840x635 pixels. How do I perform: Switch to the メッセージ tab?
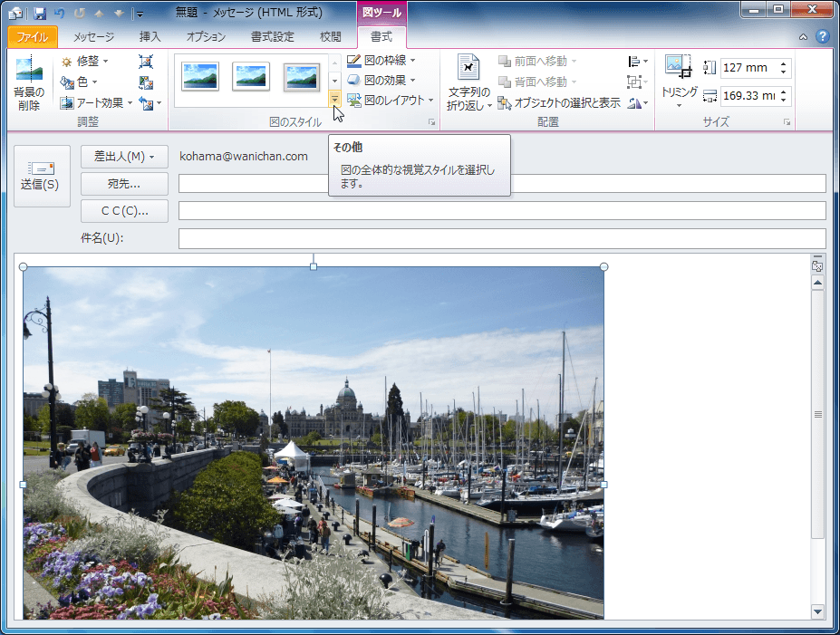tap(93, 37)
